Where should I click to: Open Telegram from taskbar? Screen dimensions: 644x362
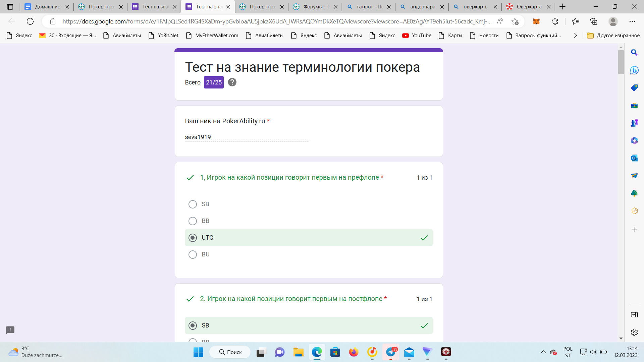[391, 352]
